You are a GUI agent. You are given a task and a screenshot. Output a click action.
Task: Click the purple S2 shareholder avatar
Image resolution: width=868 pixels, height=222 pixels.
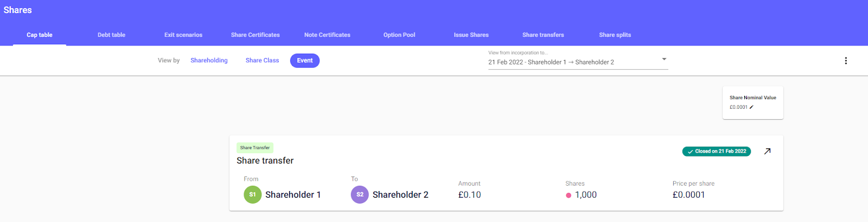click(x=360, y=195)
